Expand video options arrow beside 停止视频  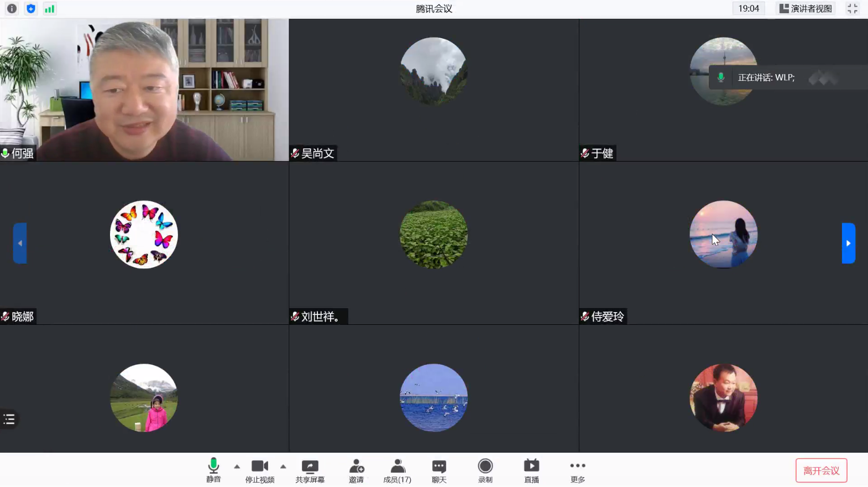pyautogui.click(x=283, y=467)
